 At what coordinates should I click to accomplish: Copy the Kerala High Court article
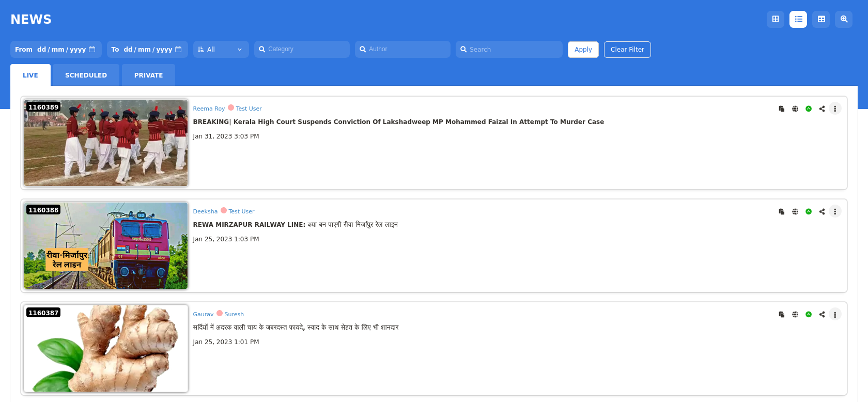(x=781, y=109)
